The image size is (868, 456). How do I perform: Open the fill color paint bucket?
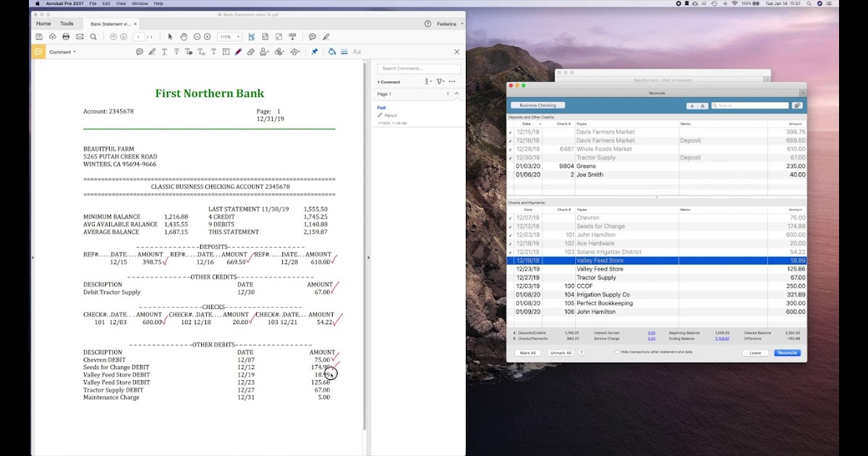pos(331,52)
